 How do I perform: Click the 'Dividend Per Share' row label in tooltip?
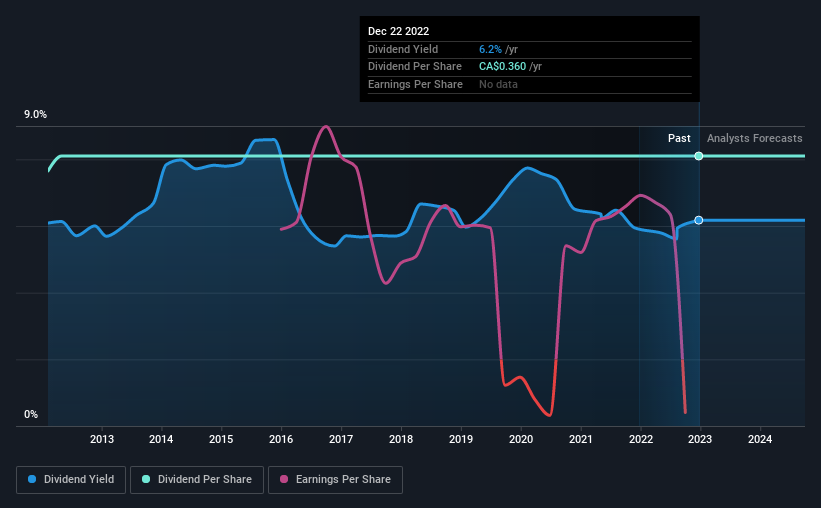(x=415, y=67)
